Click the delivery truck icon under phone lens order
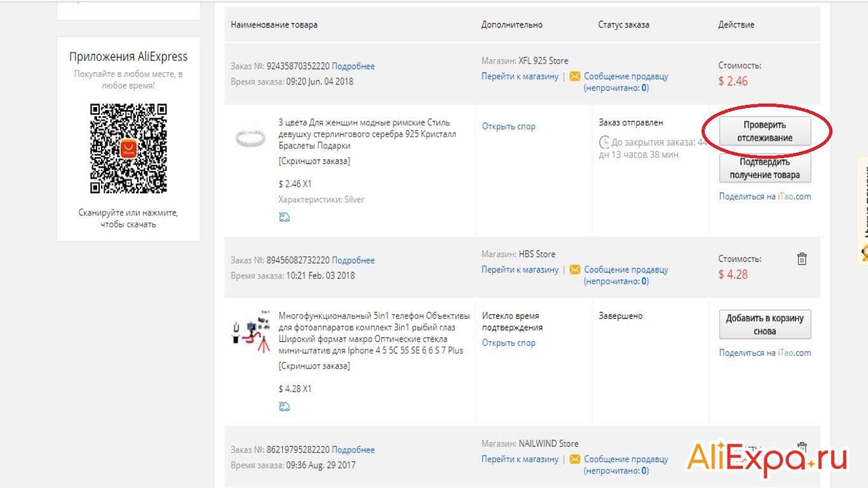The height and width of the screenshot is (488, 868). pos(284,407)
